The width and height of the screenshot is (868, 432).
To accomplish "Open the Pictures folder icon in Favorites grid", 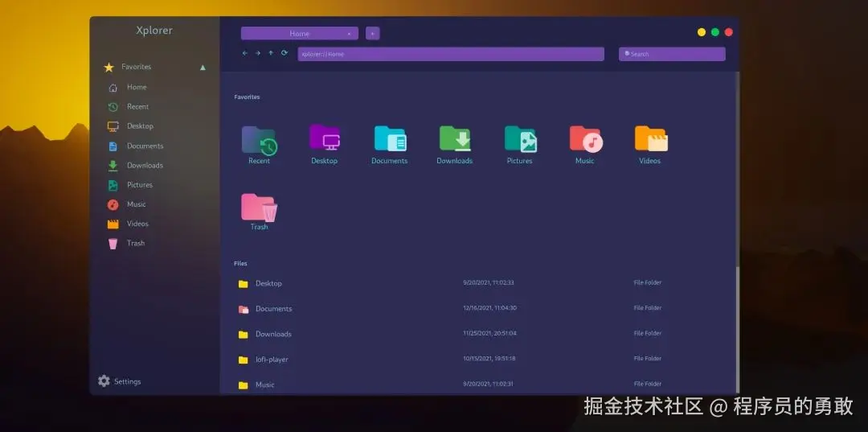I will coord(520,139).
